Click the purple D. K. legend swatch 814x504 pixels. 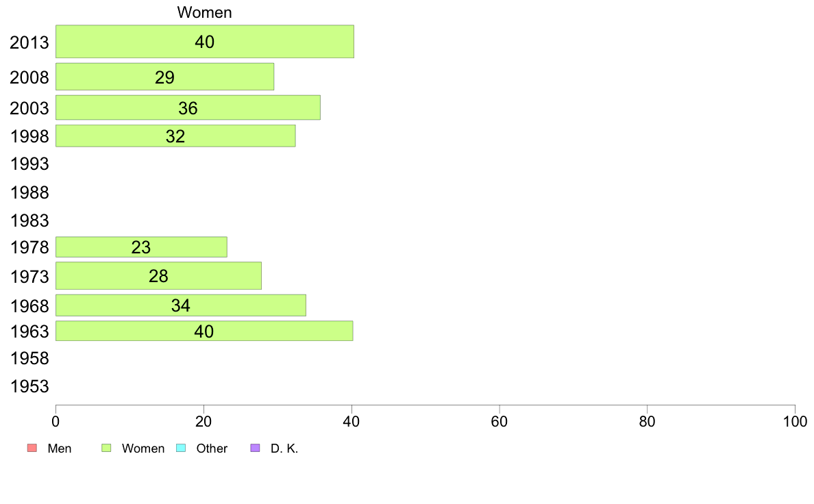coord(255,448)
